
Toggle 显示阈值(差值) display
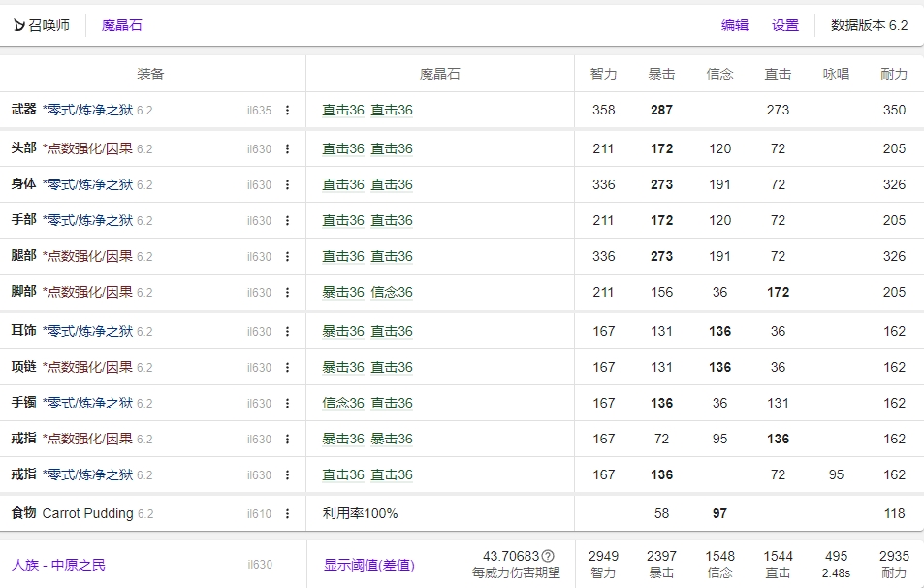click(x=368, y=565)
